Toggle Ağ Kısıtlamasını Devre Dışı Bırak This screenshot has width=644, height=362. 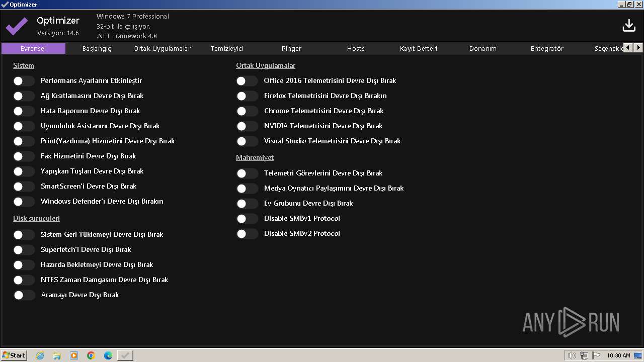(x=24, y=96)
